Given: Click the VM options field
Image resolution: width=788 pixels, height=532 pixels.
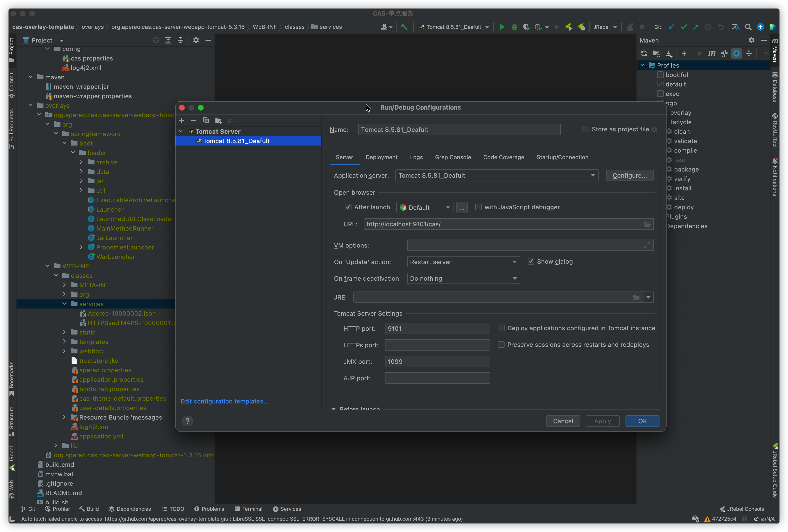Looking at the screenshot, I should (x=530, y=245).
